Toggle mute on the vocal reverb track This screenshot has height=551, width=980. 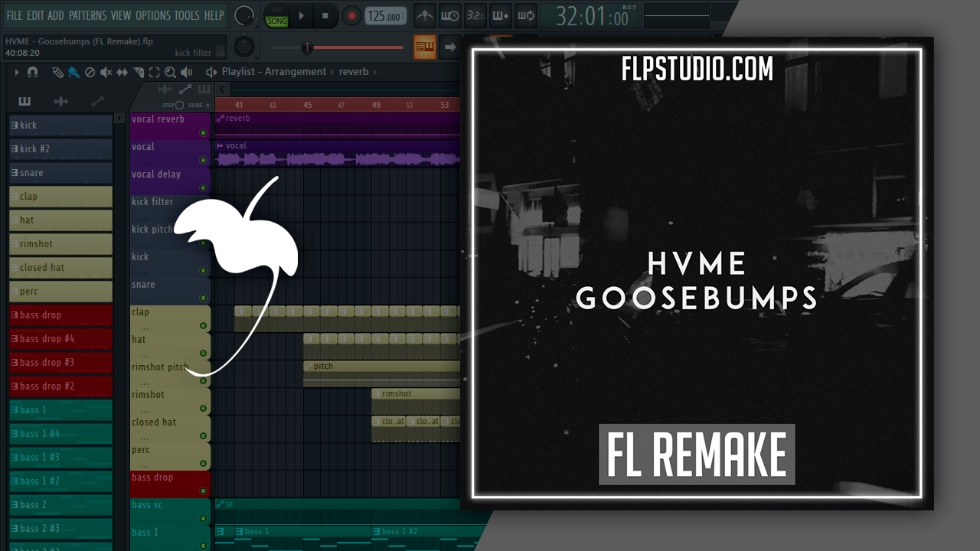point(203,133)
